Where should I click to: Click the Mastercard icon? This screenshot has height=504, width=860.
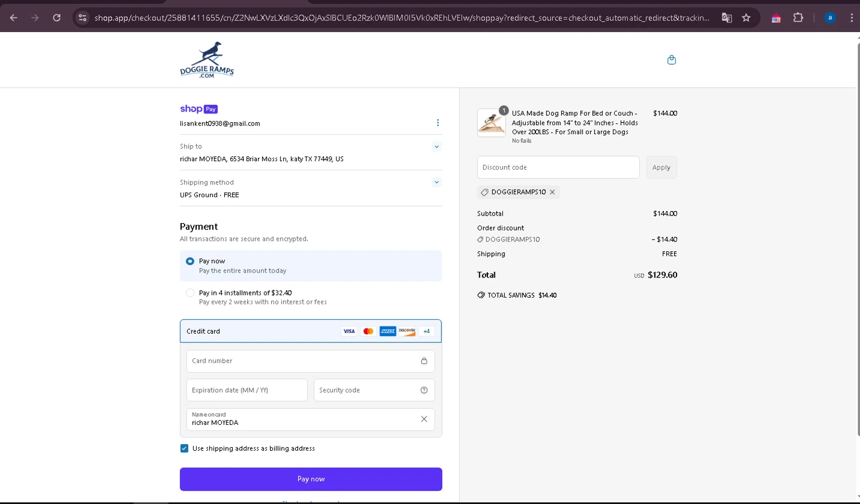click(x=368, y=331)
